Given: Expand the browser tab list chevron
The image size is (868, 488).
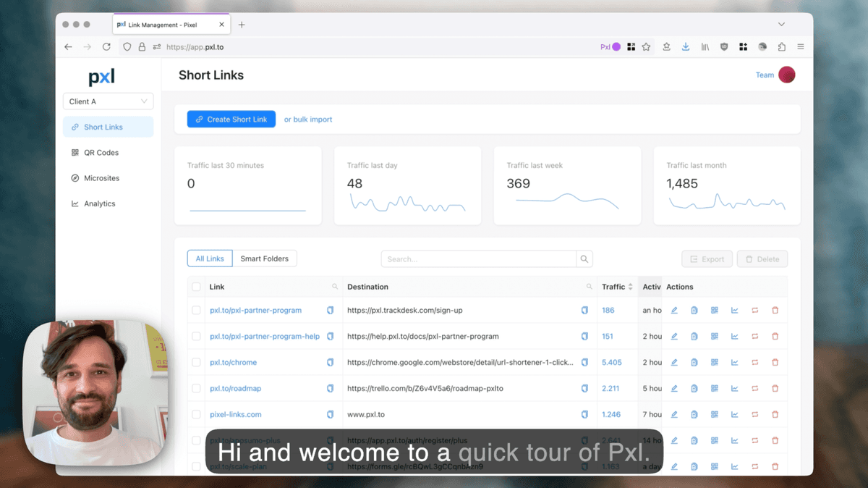Looking at the screenshot, I should 780,24.
